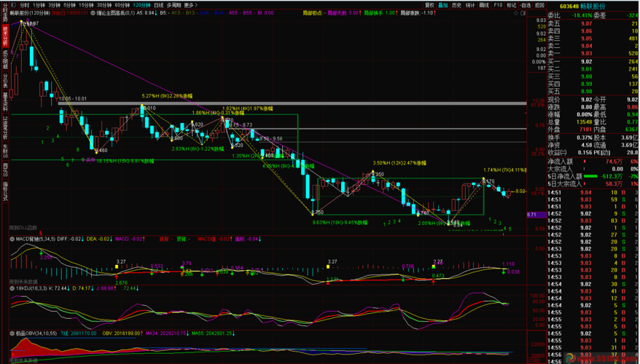Click the blue 8.71 price axis marker

tap(531, 215)
